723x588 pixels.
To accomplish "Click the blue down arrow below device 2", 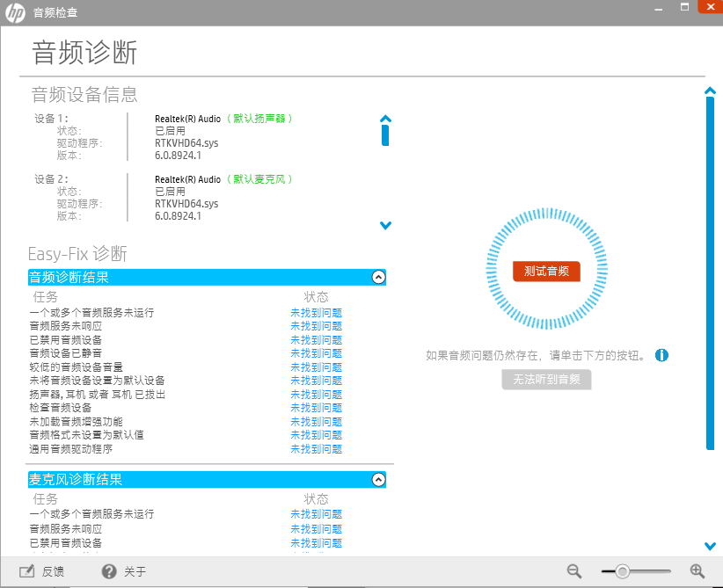I will pyautogui.click(x=385, y=225).
